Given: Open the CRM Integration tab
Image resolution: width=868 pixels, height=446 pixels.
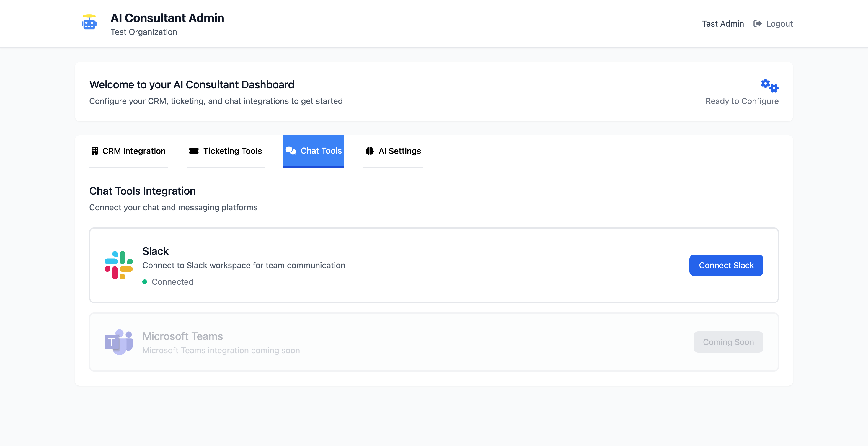Looking at the screenshot, I should [128, 151].
